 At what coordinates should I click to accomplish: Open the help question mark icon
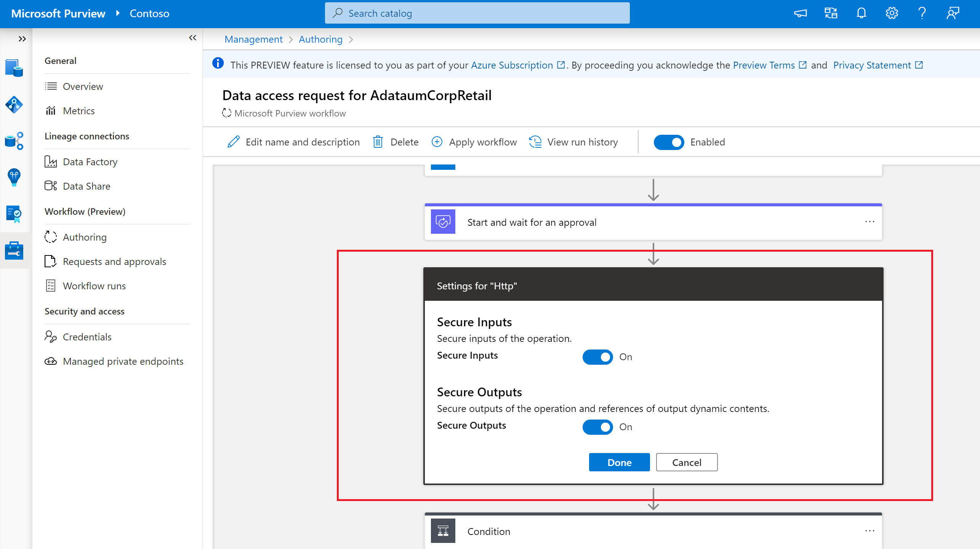pyautogui.click(x=922, y=13)
